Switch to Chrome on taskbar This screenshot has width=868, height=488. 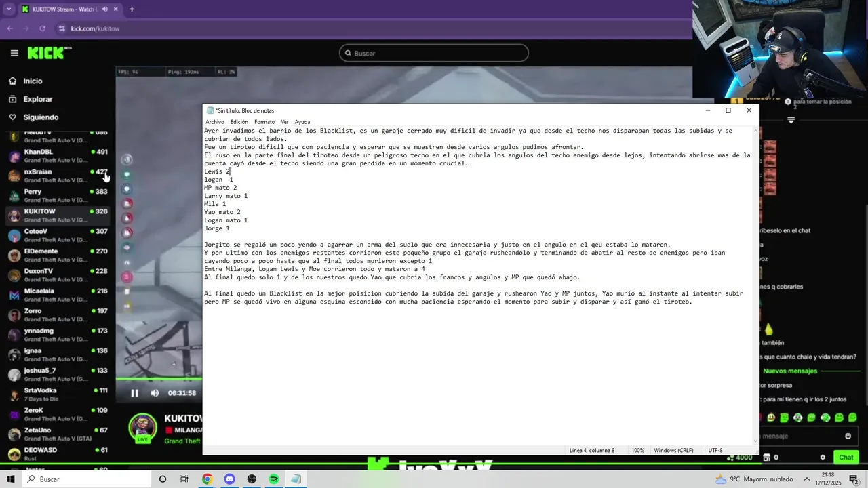pos(207,479)
